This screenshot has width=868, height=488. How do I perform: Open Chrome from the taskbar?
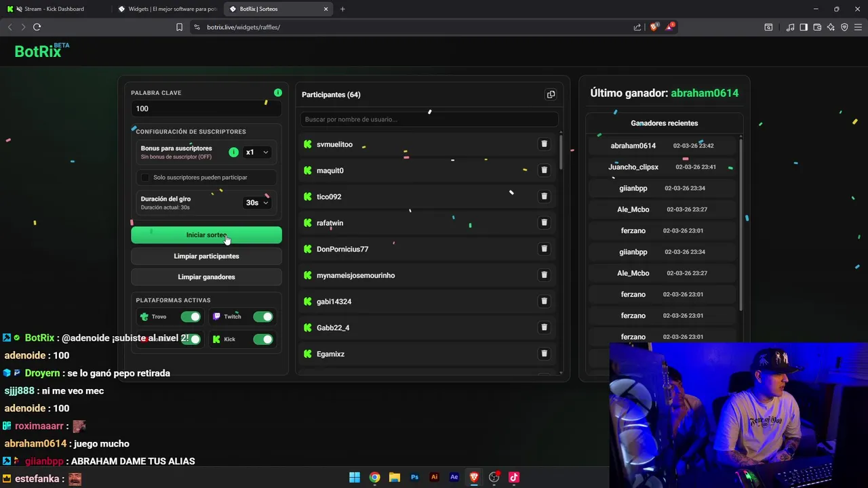(x=374, y=477)
